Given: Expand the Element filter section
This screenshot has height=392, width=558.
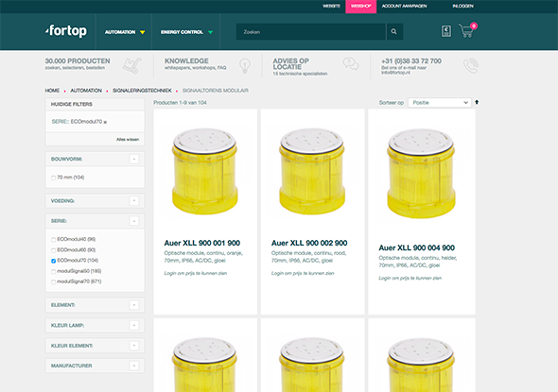Looking at the screenshot, I should coord(133,305).
